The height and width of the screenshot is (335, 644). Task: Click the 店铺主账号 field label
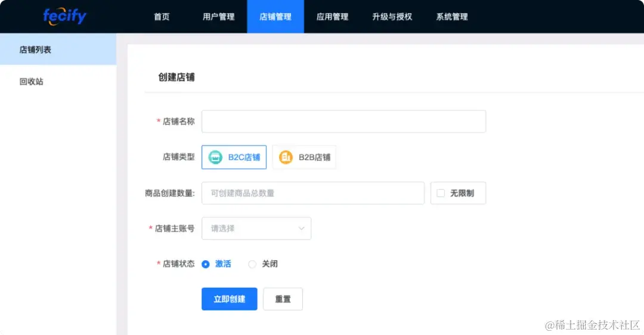[x=175, y=228]
